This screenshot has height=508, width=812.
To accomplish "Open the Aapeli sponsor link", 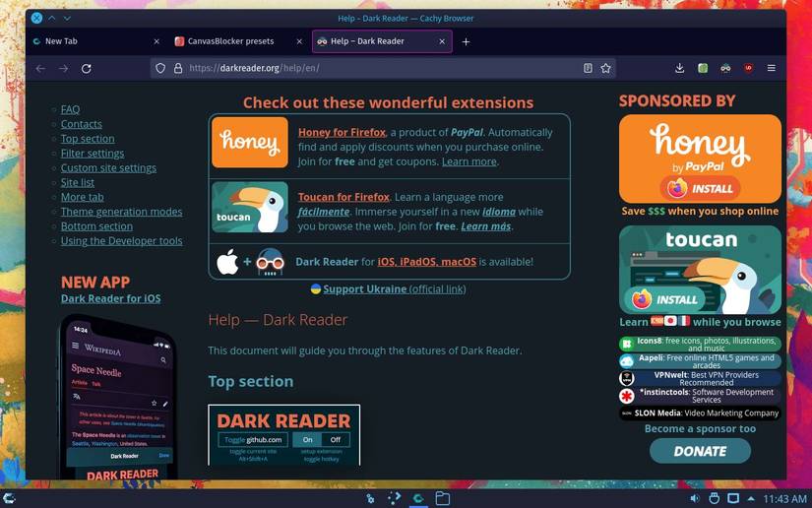I will pyautogui.click(x=700, y=361).
